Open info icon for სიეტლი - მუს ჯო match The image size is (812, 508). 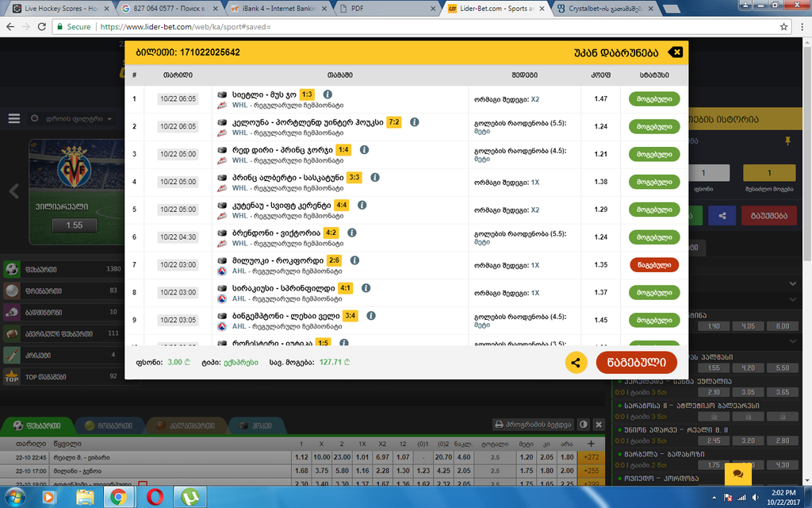pyautogui.click(x=327, y=94)
